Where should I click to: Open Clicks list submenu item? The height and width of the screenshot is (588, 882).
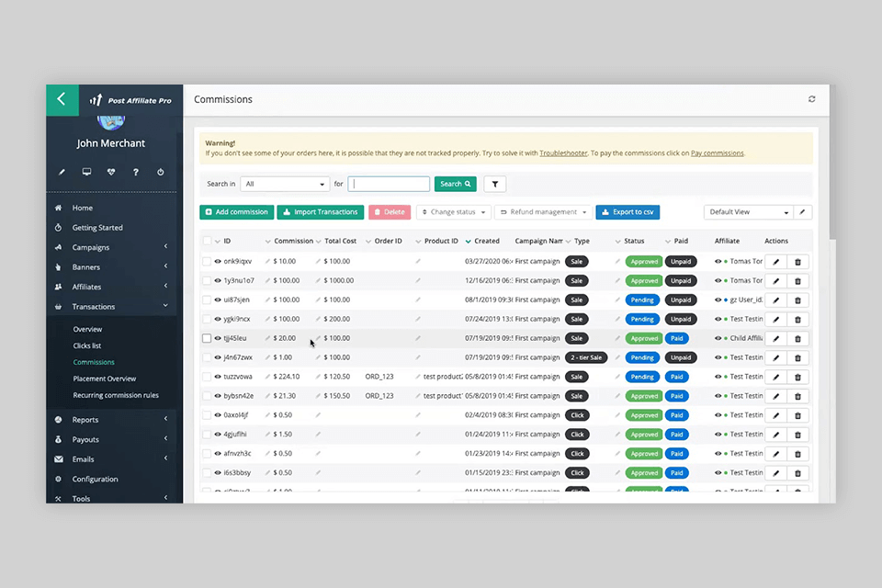click(x=87, y=345)
